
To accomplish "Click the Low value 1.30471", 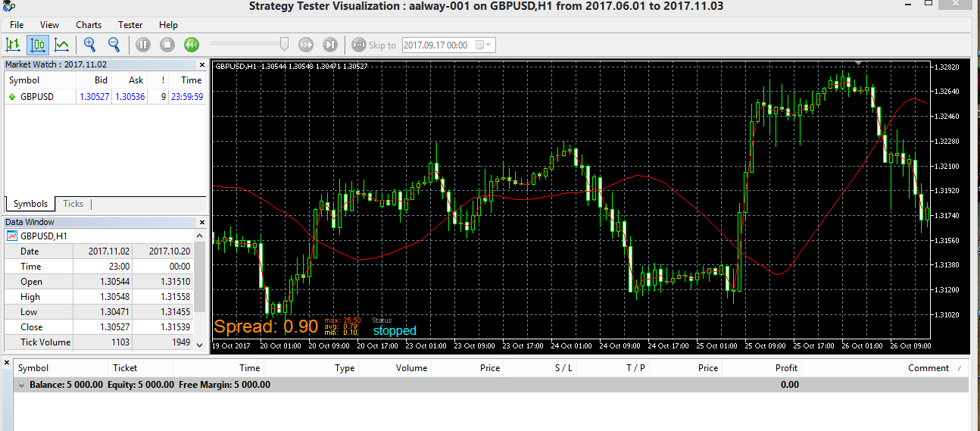I will tap(114, 312).
